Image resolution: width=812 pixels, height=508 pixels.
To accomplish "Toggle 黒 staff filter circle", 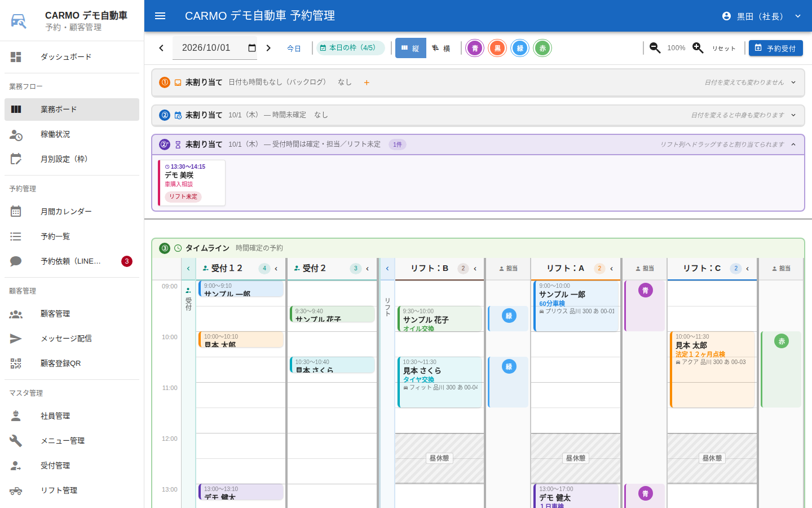I will 497,48.
